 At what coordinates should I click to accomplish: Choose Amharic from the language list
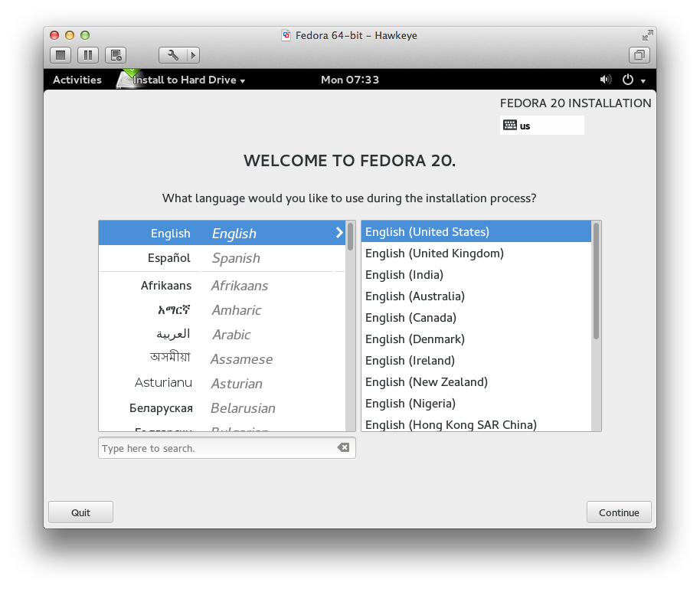pos(222,310)
